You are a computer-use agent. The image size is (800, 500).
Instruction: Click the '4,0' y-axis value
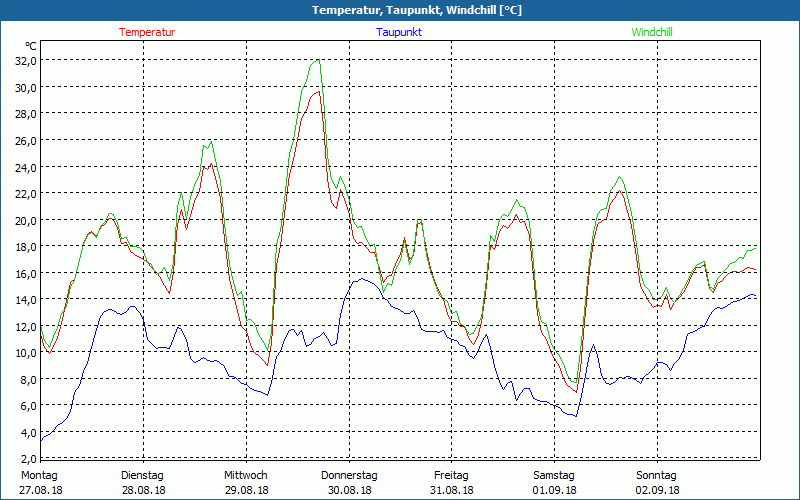point(28,433)
